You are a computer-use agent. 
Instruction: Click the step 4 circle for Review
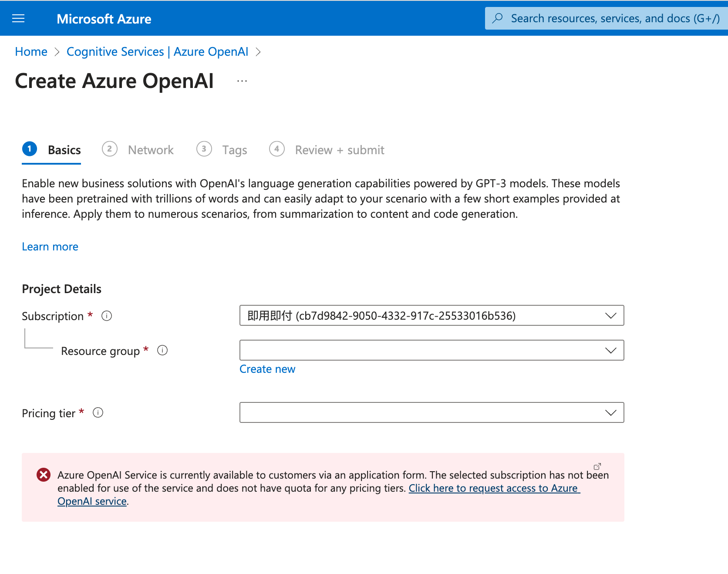coord(277,149)
